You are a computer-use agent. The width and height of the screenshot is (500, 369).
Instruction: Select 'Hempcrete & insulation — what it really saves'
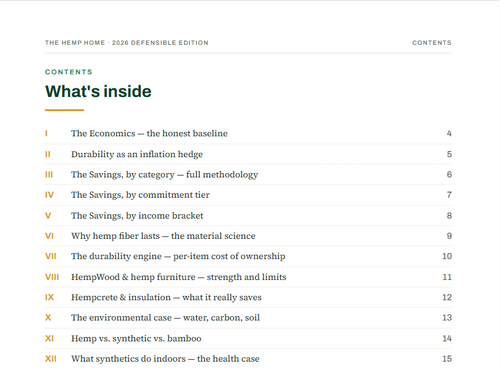[166, 297]
